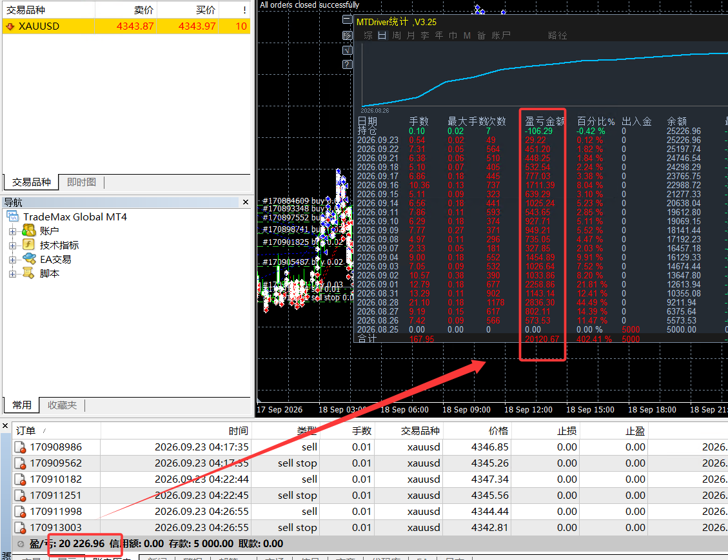Click the 余额 balance column header

pos(676,122)
